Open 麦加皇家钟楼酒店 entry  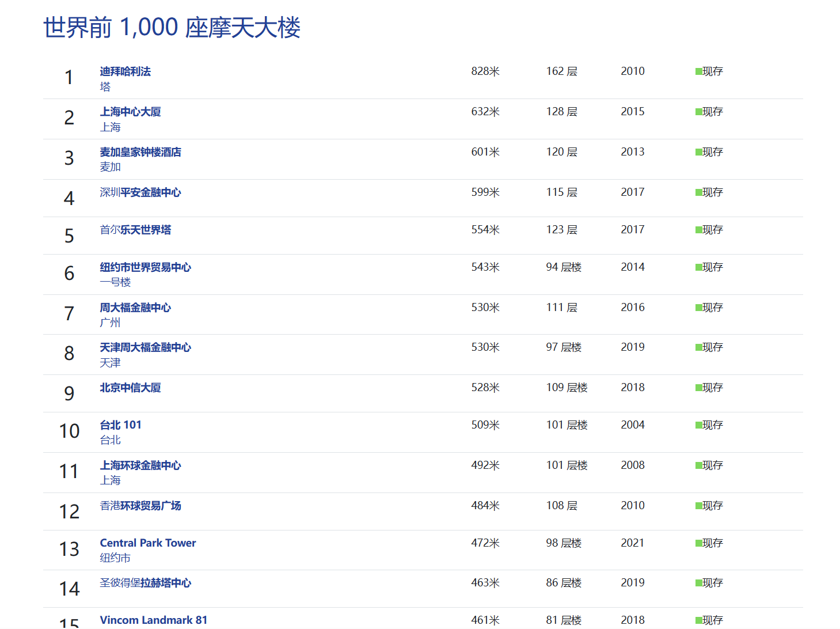[x=140, y=152]
